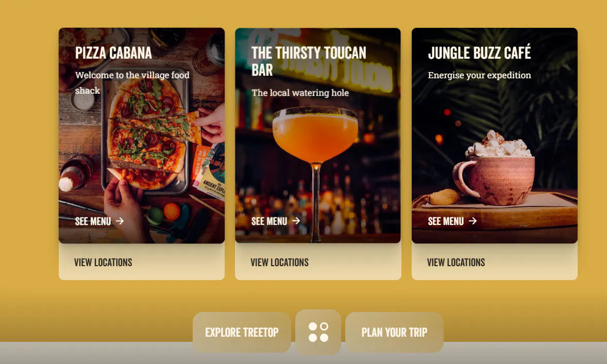The height and width of the screenshot is (364, 607).
Task: Click the Jungle Buzz Café title
Action: 479,52
